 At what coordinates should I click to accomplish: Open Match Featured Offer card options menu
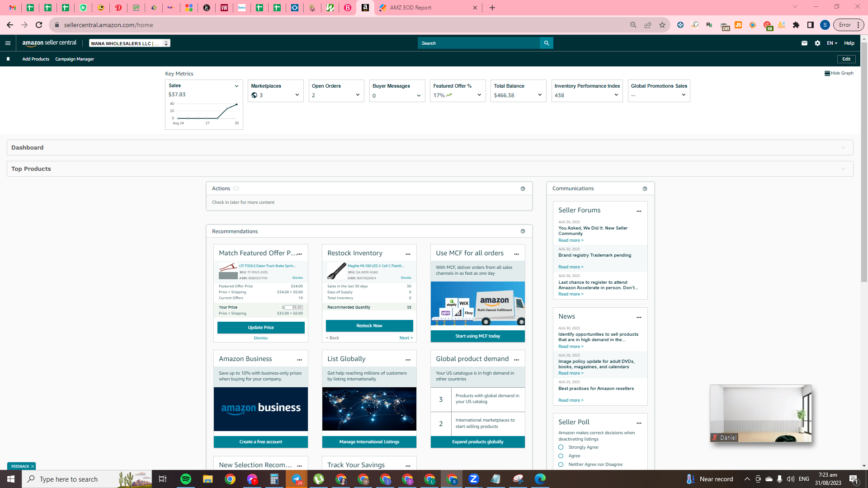pyautogui.click(x=299, y=254)
